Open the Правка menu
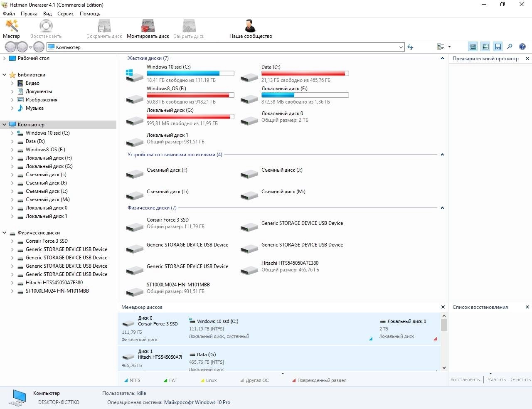532x409 pixels. point(29,14)
